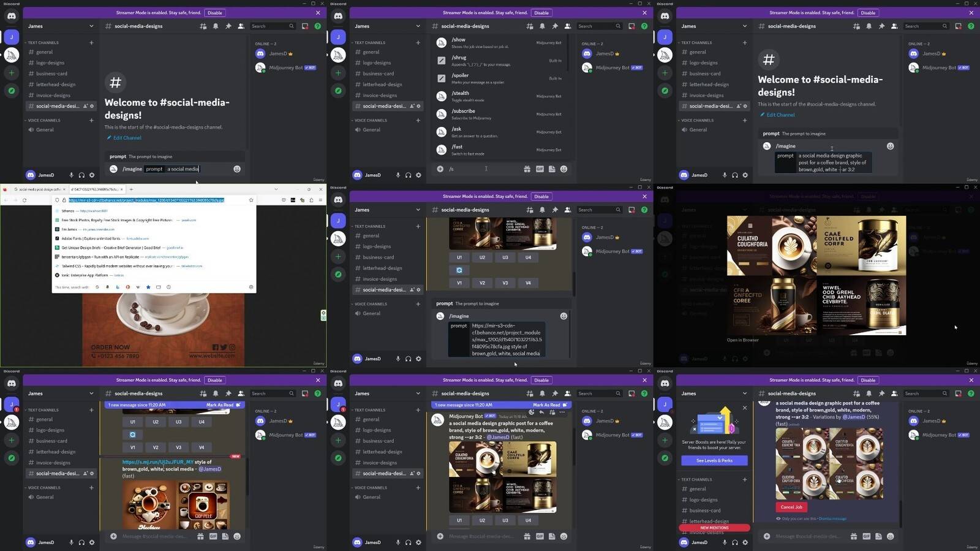The width and height of the screenshot is (980, 551).
Task: Open GIF picker in the Cancel Job window
Action: pos(866,536)
